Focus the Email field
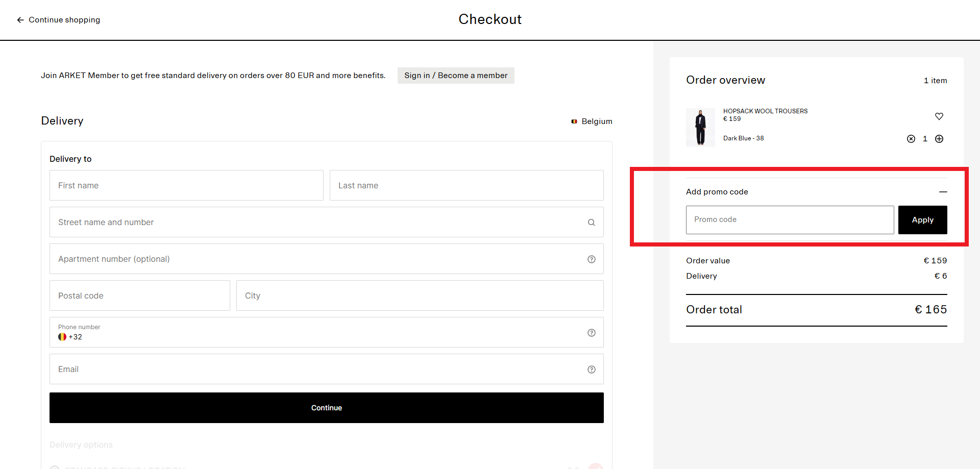The height and width of the screenshot is (469, 980). pyautogui.click(x=327, y=369)
